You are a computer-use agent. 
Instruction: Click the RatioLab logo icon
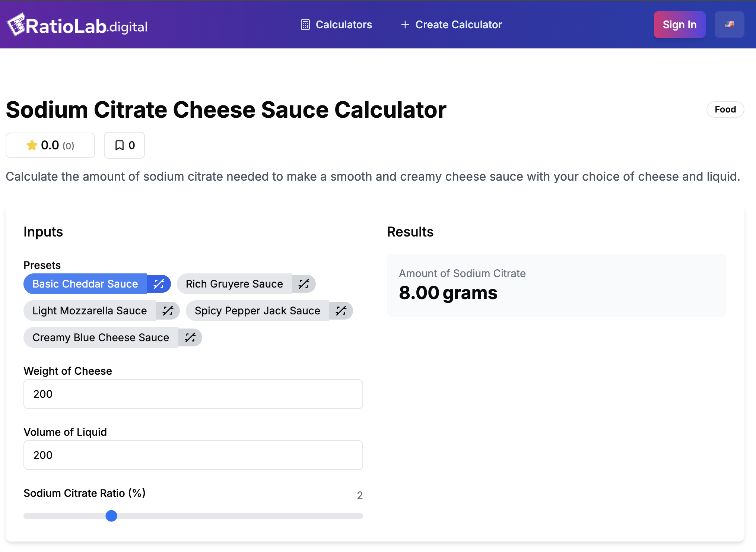coord(16,25)
